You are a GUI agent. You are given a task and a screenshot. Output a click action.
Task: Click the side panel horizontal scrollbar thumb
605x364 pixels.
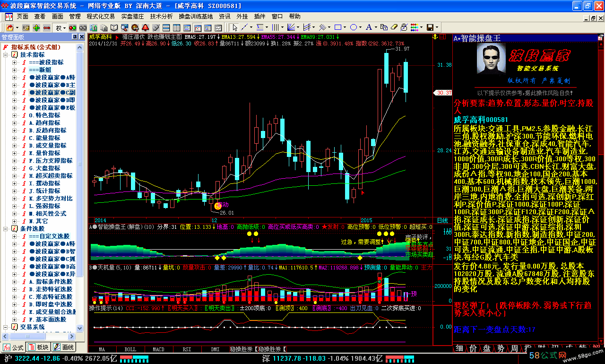click(x=27, y=337)
